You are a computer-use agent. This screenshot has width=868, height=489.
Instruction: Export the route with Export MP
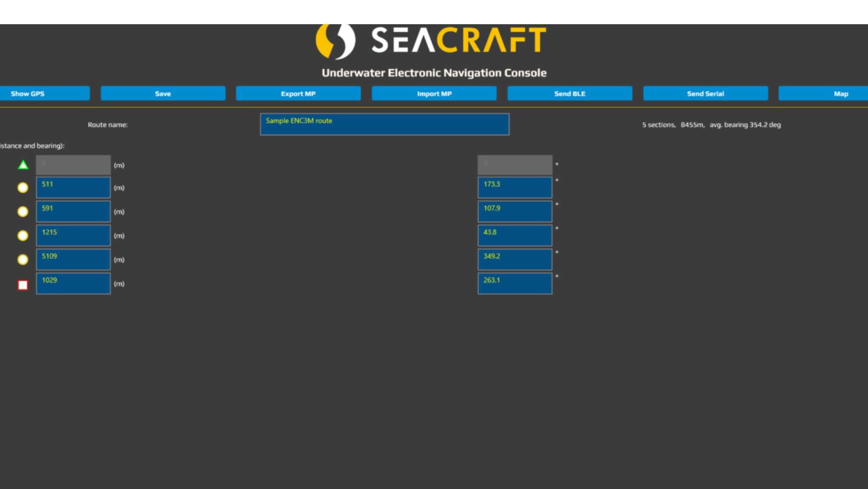298,93
